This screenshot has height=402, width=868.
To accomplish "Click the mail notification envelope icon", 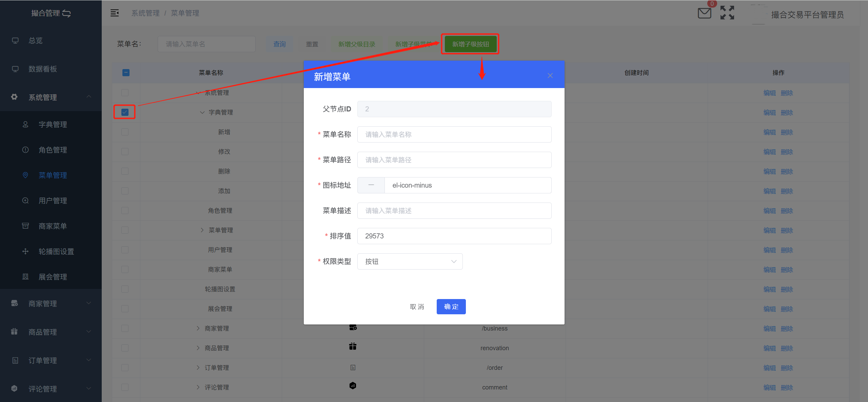I will (704, 13).
